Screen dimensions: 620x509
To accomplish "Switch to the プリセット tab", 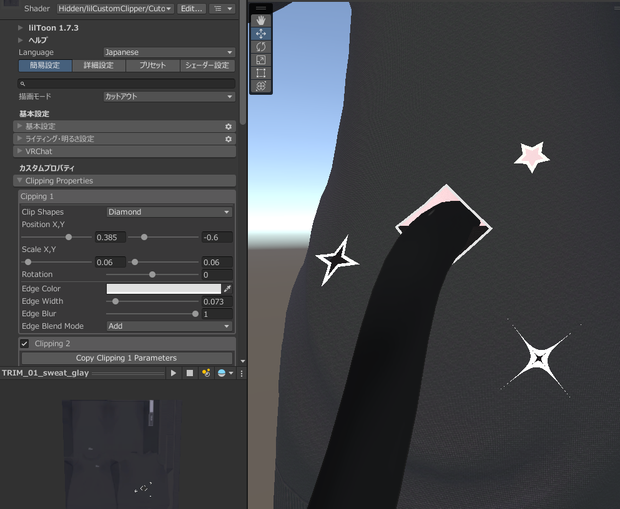I will tap(152, 66).
